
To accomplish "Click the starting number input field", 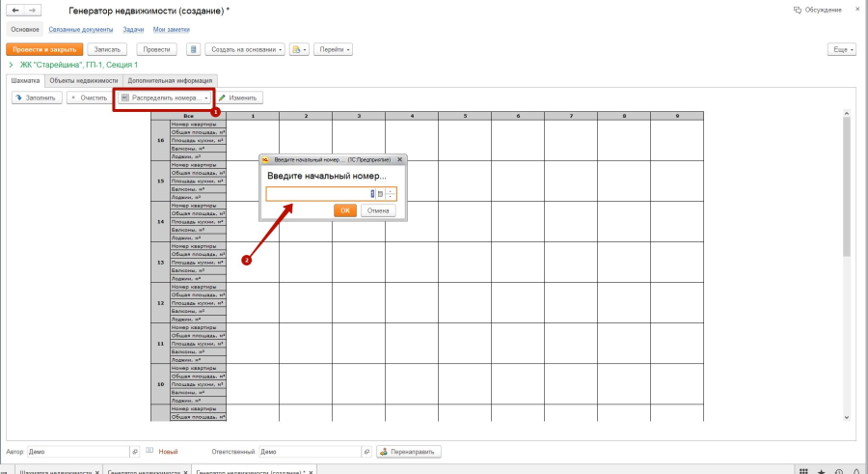I will click(318, 194).
